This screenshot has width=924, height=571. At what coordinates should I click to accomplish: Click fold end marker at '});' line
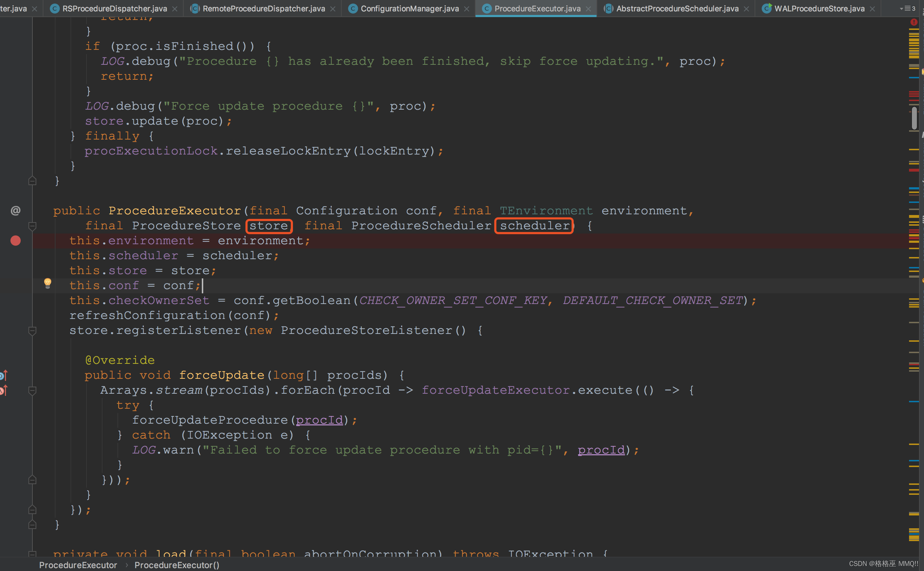pos(32,510)
